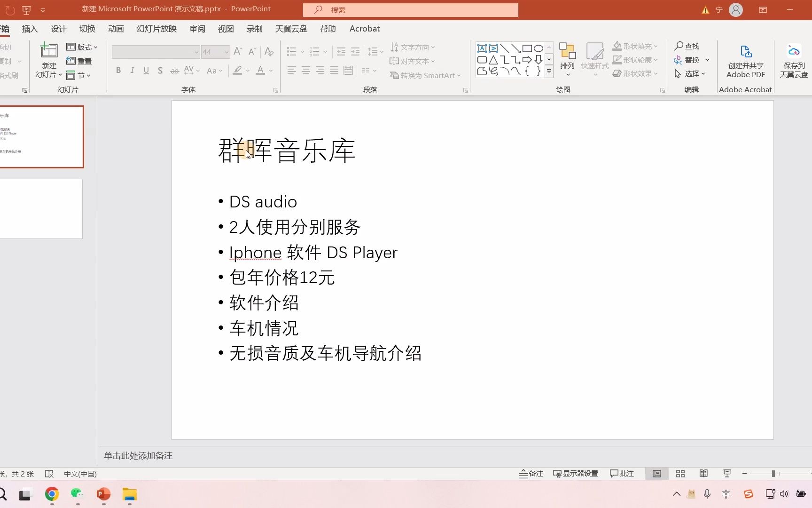The image size is (812, 508).
Task: Toggle underline formatting
Action: 146,71
